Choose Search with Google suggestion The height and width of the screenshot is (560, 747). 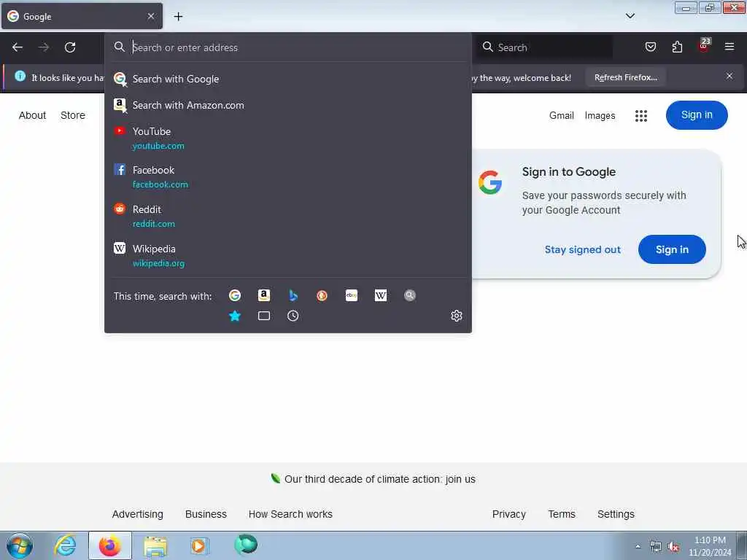pyautogui.click(x=287, y=79)
